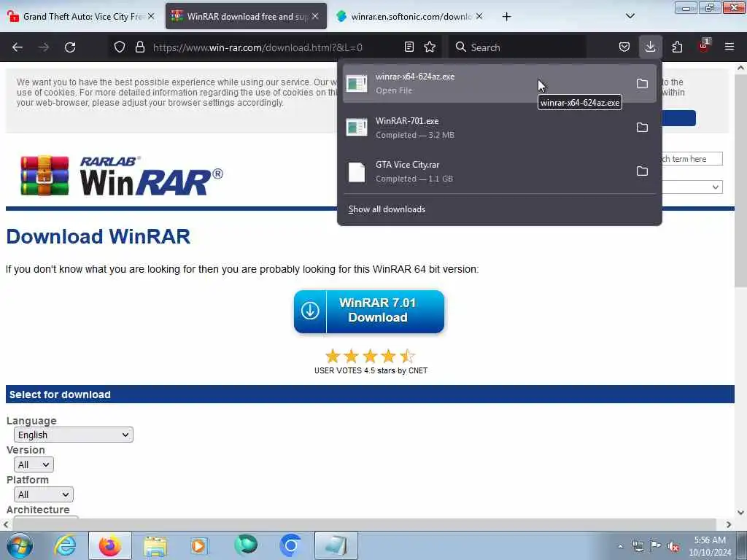747x560 pixels.
Task: Switch to winrar.en.softonic.com tab
Action: click(410, 16)
